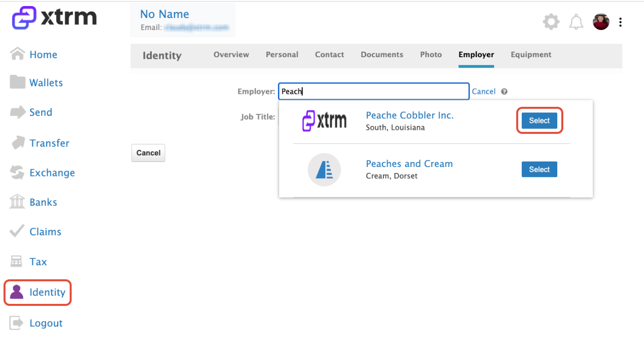Viewport: 644px width, 346px height.
Task: Click into the Employer search field
Action: (x=374, y=91)
